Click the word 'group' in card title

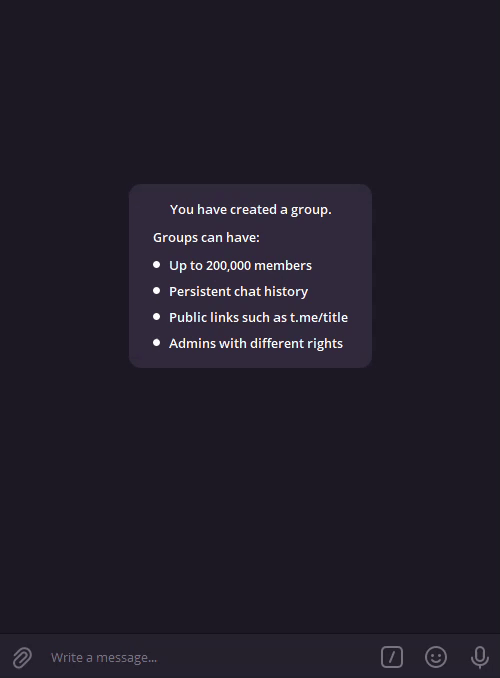[x=309, y=211]
